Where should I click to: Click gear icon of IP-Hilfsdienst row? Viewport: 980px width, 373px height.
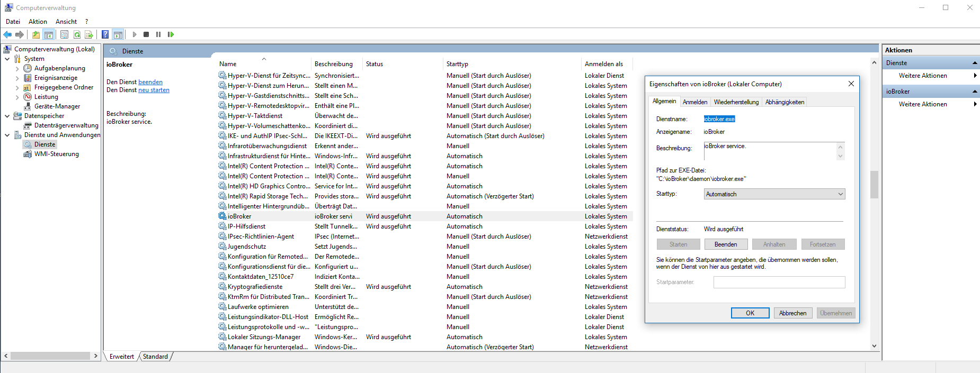222,226
